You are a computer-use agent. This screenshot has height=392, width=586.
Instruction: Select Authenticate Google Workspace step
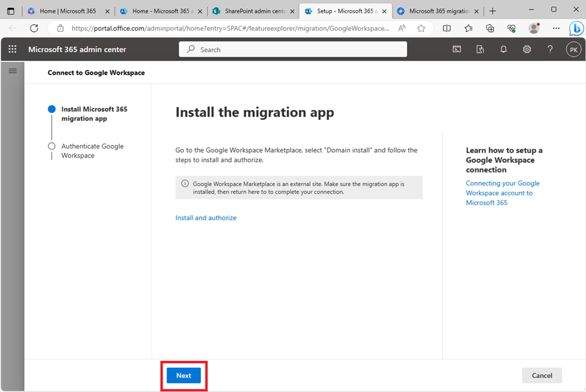point(92,151)
